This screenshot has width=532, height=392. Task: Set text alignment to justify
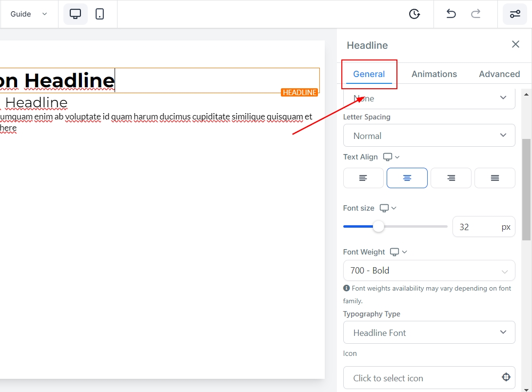[495, 178]
